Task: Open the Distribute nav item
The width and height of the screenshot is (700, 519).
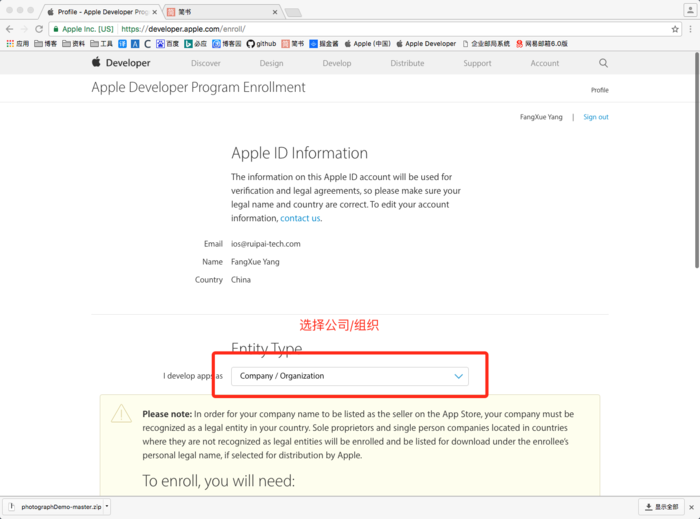Action: 407,63
